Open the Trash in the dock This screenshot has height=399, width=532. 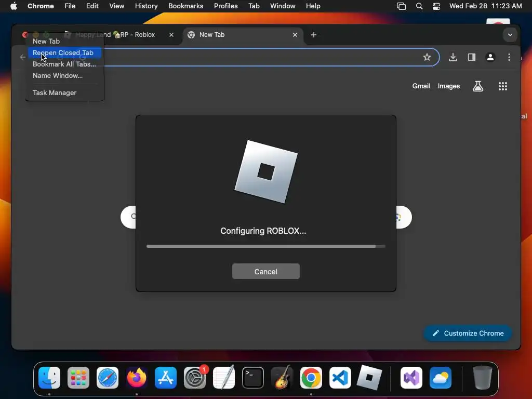[483, 378]
